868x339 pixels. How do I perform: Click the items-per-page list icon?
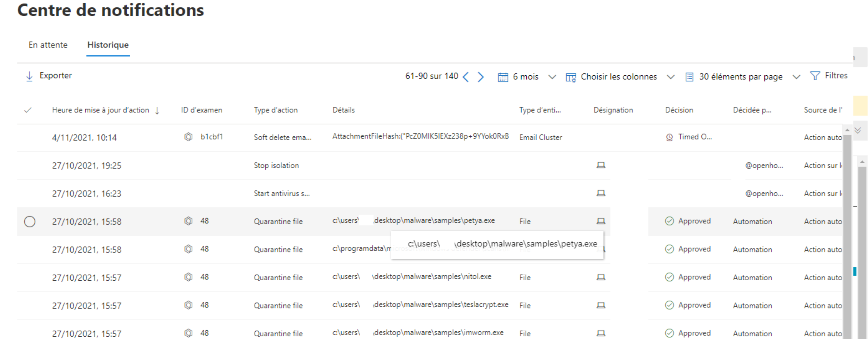click(x=689, y=77)
